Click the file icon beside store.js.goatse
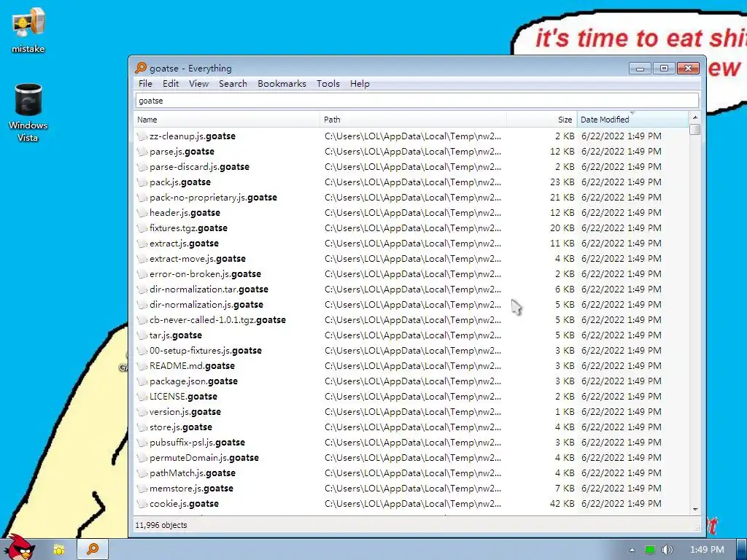This screenshot has width=747, height=560. pos(142,427)
